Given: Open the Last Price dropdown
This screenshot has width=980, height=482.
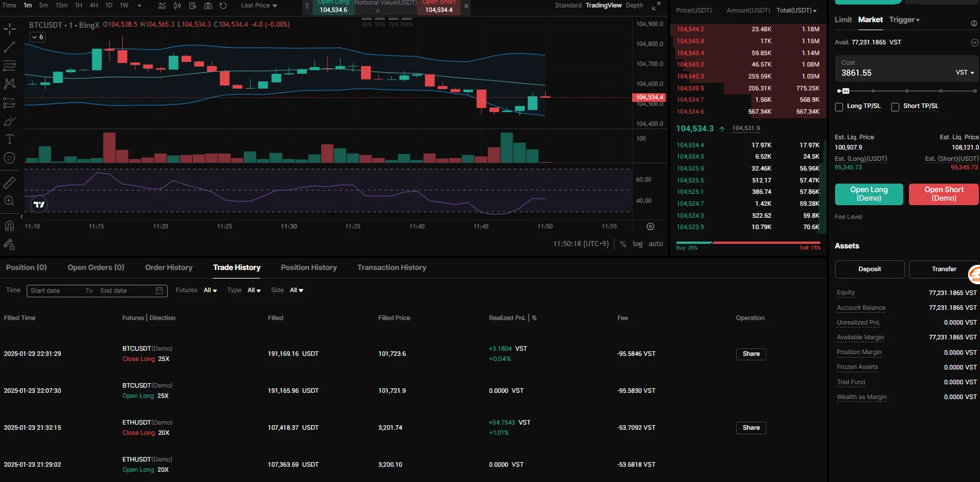Looking at the screenshot, I should [x=259, y=6].
